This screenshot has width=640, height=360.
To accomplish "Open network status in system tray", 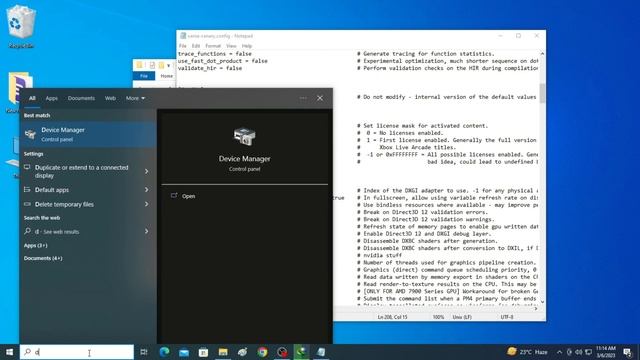I will [x=589, y=352].
